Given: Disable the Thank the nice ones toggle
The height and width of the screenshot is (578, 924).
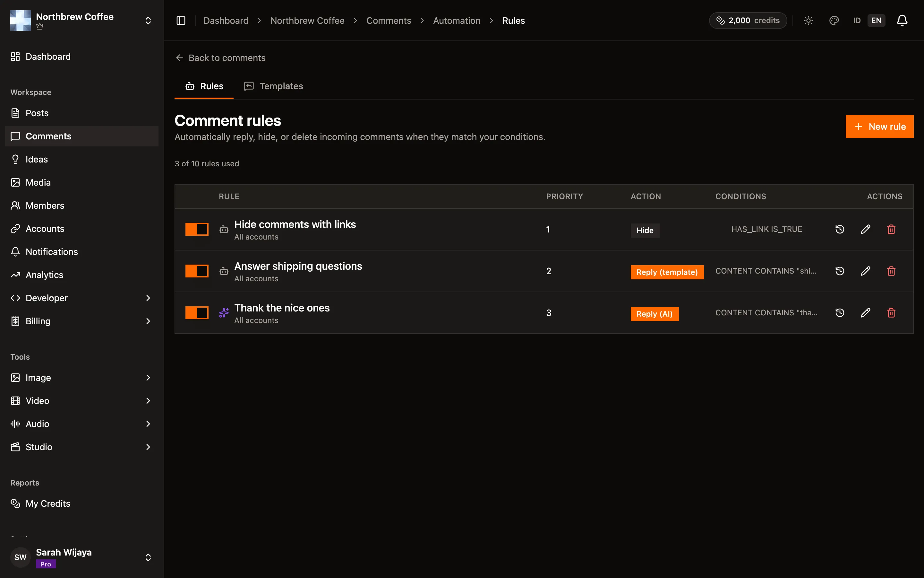Looking at the screenshot, I should coord(197,313).
